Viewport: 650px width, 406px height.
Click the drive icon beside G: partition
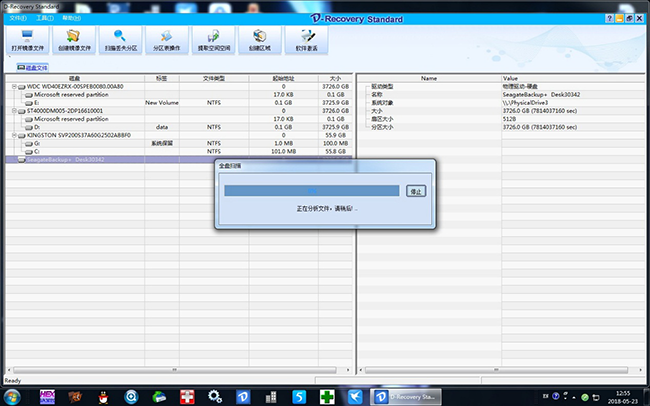click(x=29, y=143)
